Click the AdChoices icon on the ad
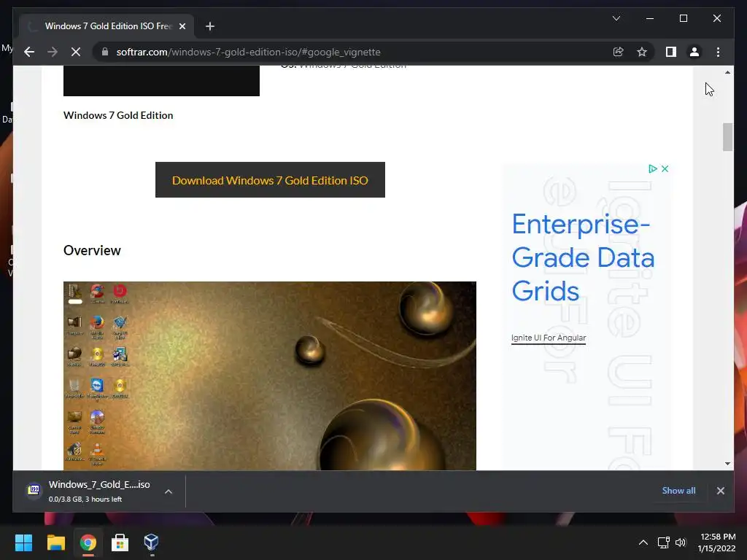Screen dimensions: 747x560 (x=653, y=168)
